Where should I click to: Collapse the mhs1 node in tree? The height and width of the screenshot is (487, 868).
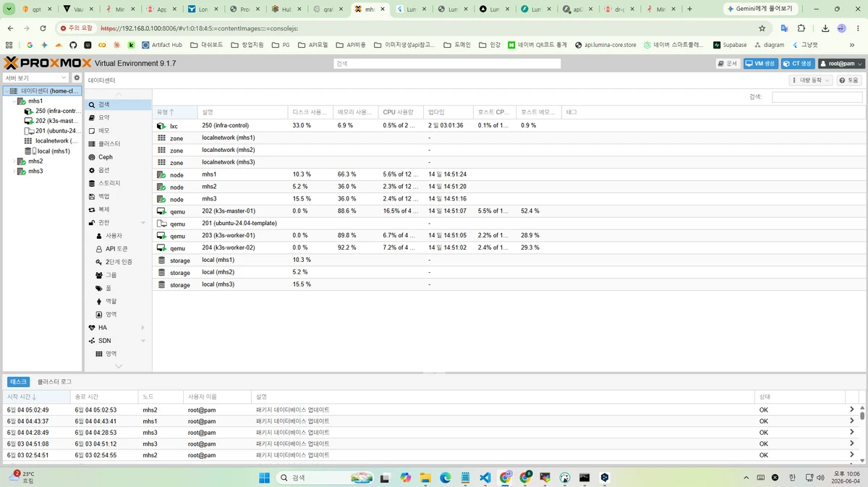tap(14, 101)
